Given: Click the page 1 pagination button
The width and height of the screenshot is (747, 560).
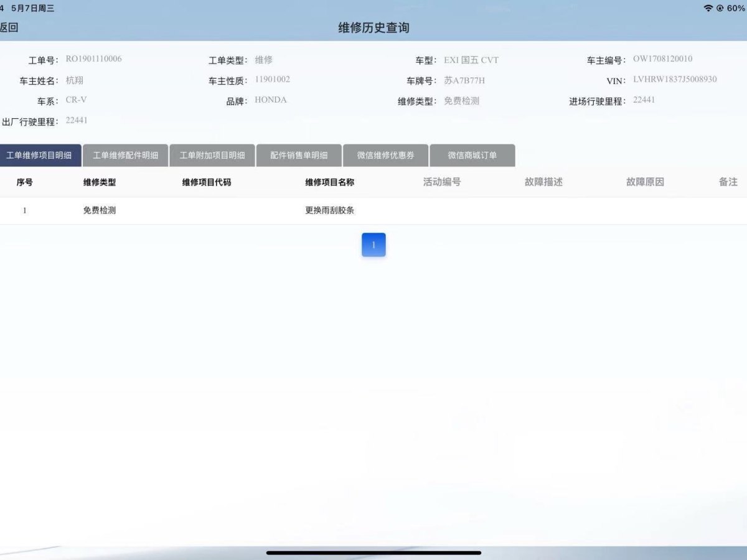Looking at the screenshot, I should (374, 245).
